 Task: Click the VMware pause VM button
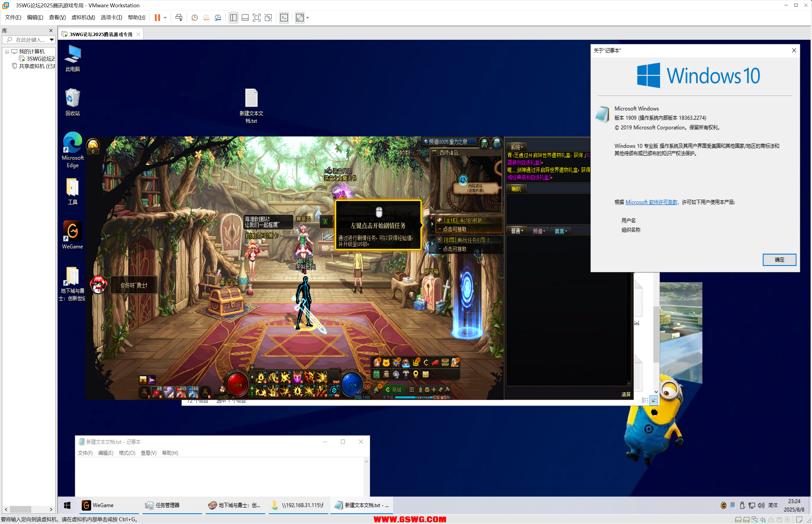coord(157,18)
